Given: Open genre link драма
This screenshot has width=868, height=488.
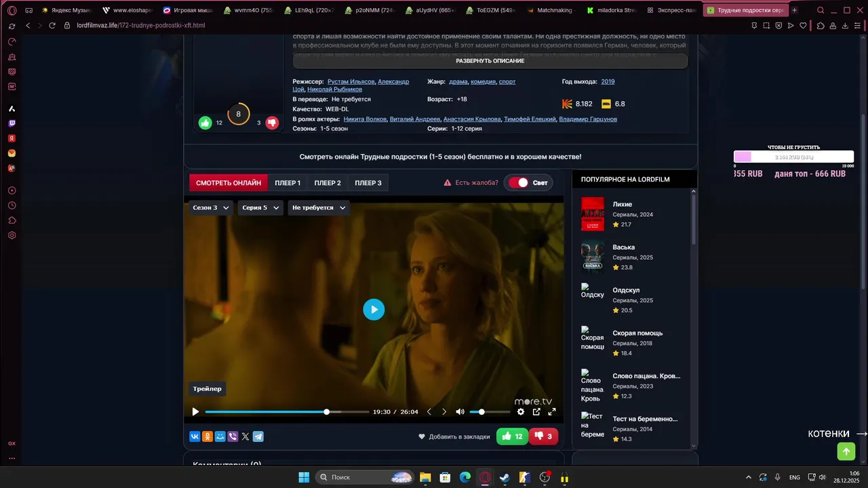Looking at the screenshot, I should tap(458, 81).
